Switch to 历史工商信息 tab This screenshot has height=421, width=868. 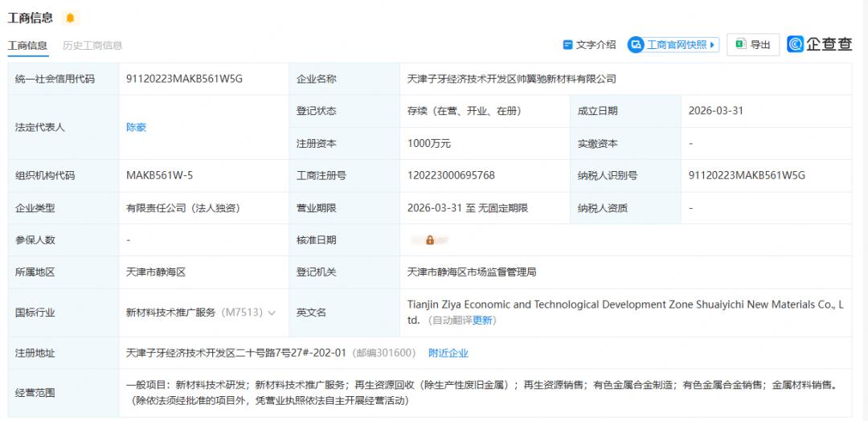pyautogui.click(x=92, y=45)
